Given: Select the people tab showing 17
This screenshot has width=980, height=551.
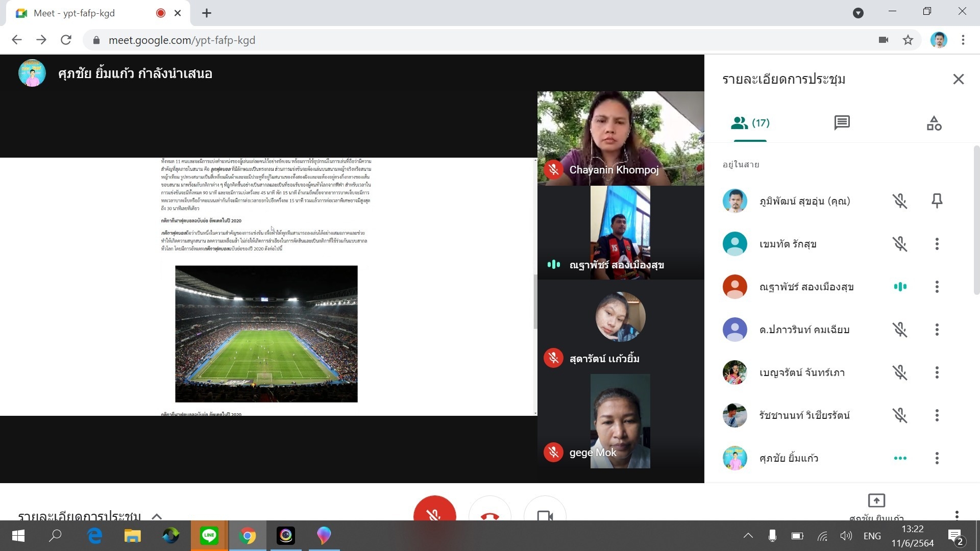Looking at the screenshot, I should [x=750, y=123].
